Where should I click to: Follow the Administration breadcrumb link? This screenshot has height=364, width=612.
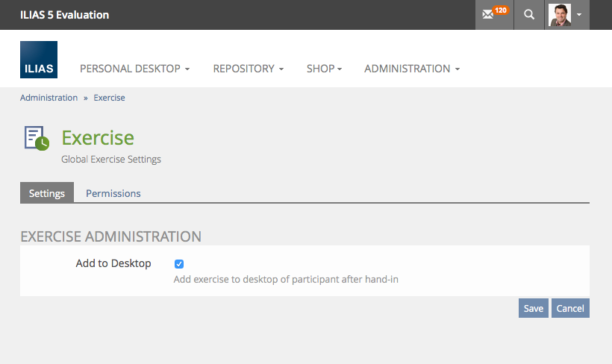49,98
